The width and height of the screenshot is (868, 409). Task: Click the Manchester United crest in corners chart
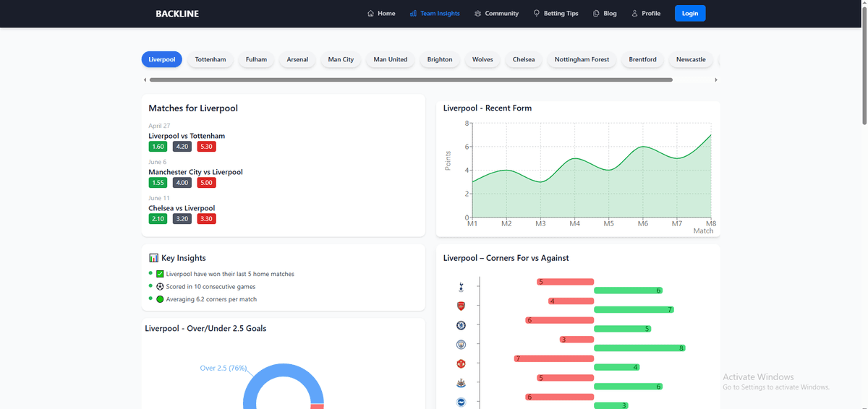461,363
